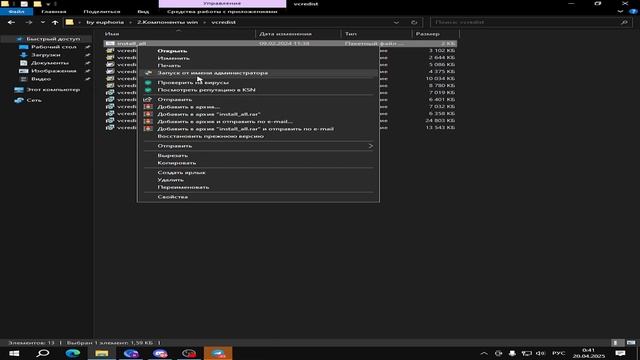Viewport: 640px width, 360px height.
Task: Click 2.Компоненты win in address path
Action: click(x=167, y=22)
